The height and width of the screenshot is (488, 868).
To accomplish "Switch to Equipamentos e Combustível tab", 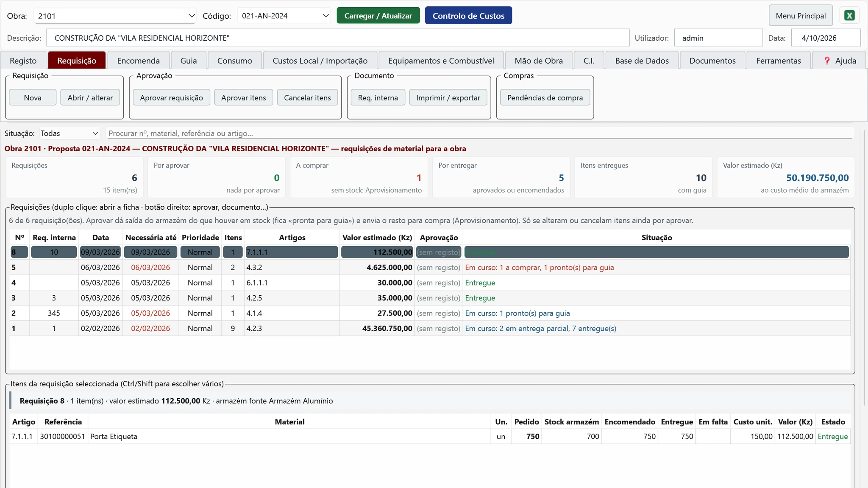I will click(441, 61).
